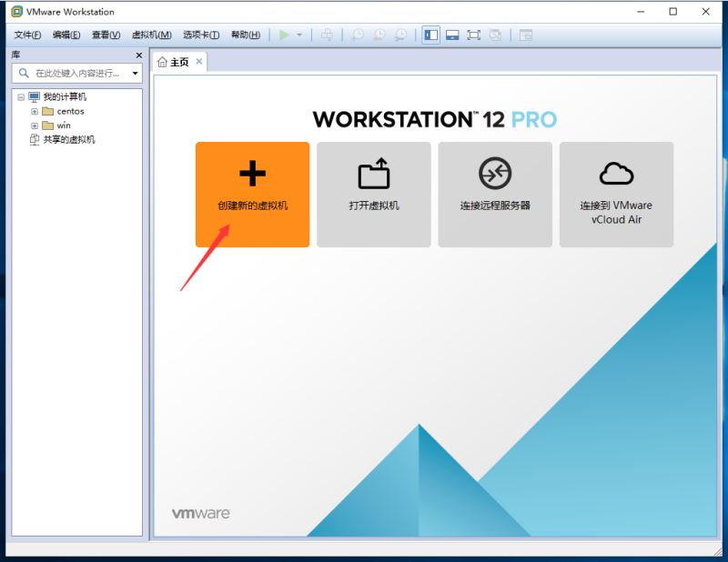Expand the win folder in the library
The image size is (728, 562).
[33, 125]
